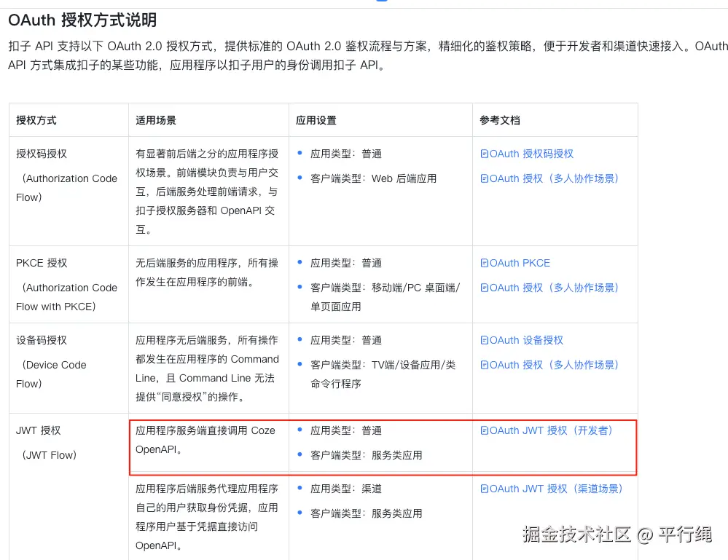Select the 授权码授权 cell text

point(42,154)
